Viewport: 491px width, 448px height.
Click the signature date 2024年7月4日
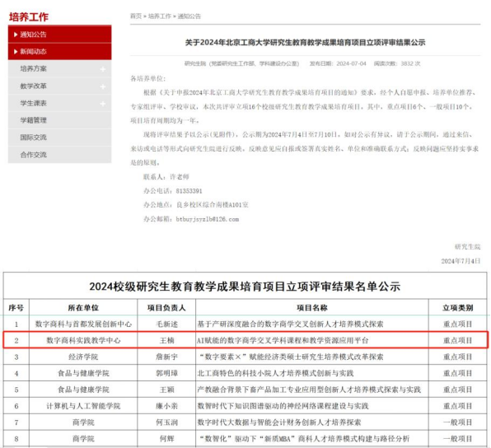pos(461,261)
